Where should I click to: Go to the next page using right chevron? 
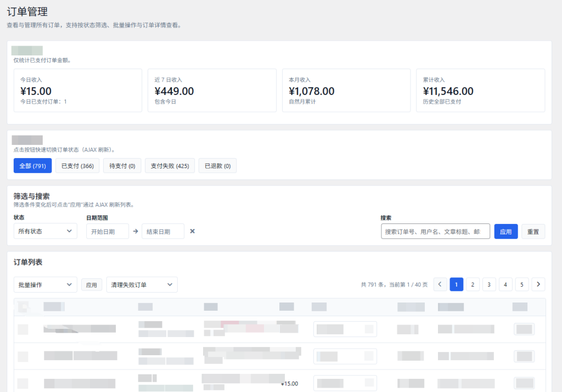pos(538,284)
